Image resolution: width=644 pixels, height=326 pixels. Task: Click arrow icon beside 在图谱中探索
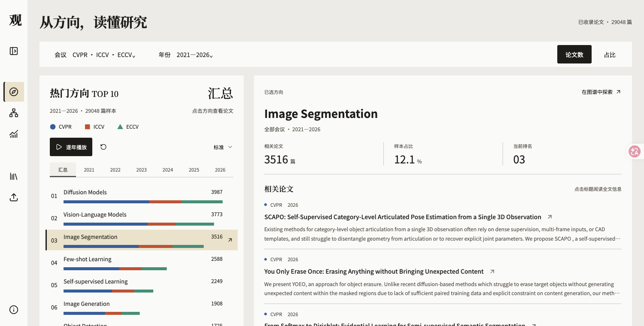(x=618, y=92)
